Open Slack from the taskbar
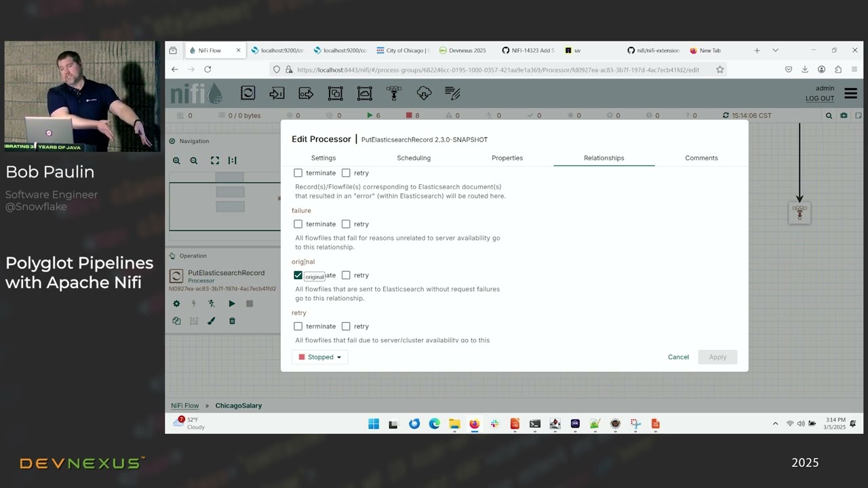 pyautogui.click(x=494, y=424)
